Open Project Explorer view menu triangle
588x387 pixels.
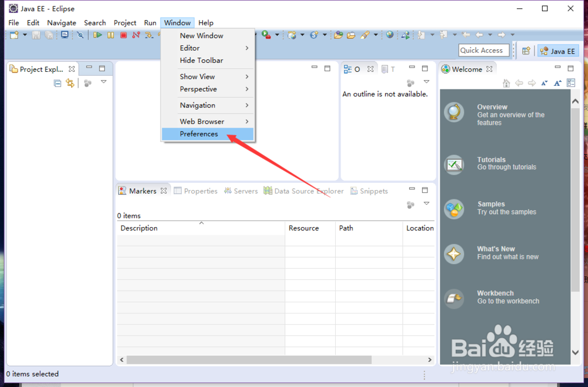coord(104,82)
